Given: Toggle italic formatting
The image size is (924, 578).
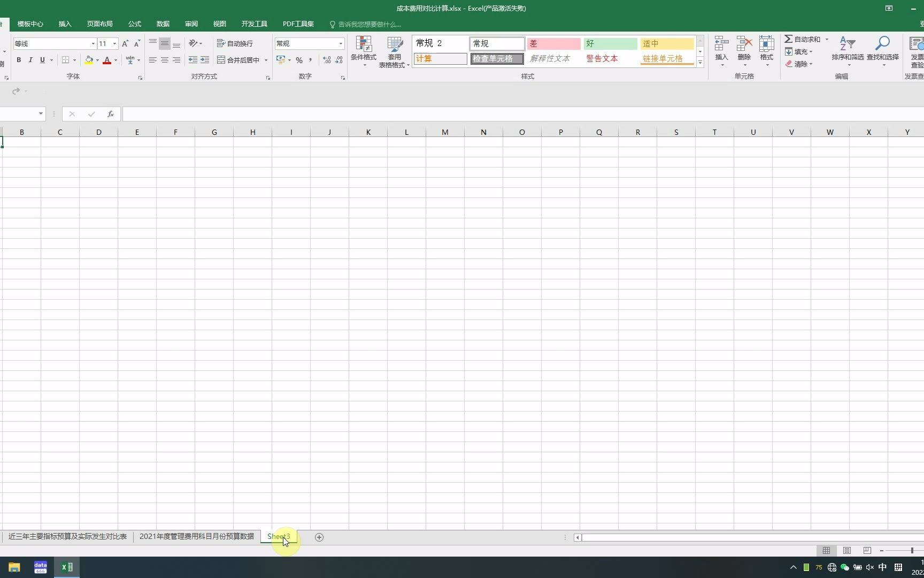Looking at the screenshot, I should 30,60.
